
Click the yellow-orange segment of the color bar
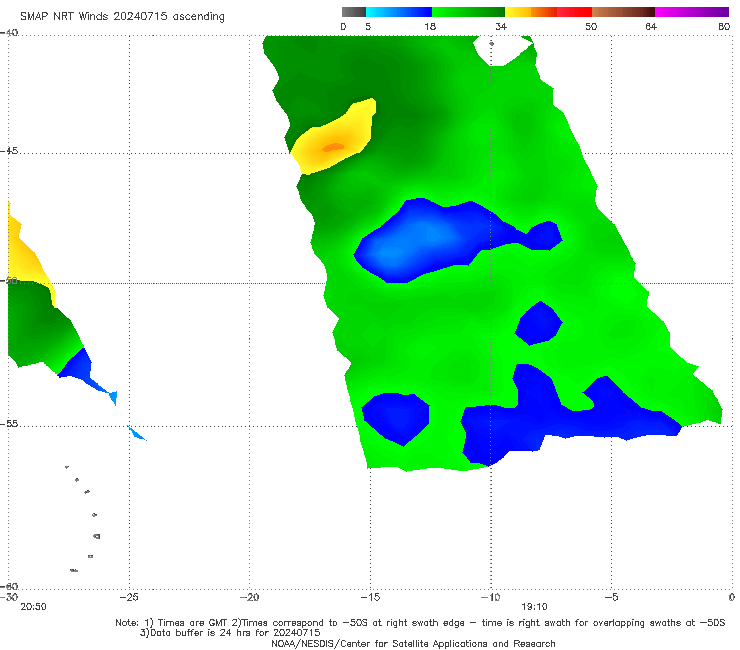point(531,12)
